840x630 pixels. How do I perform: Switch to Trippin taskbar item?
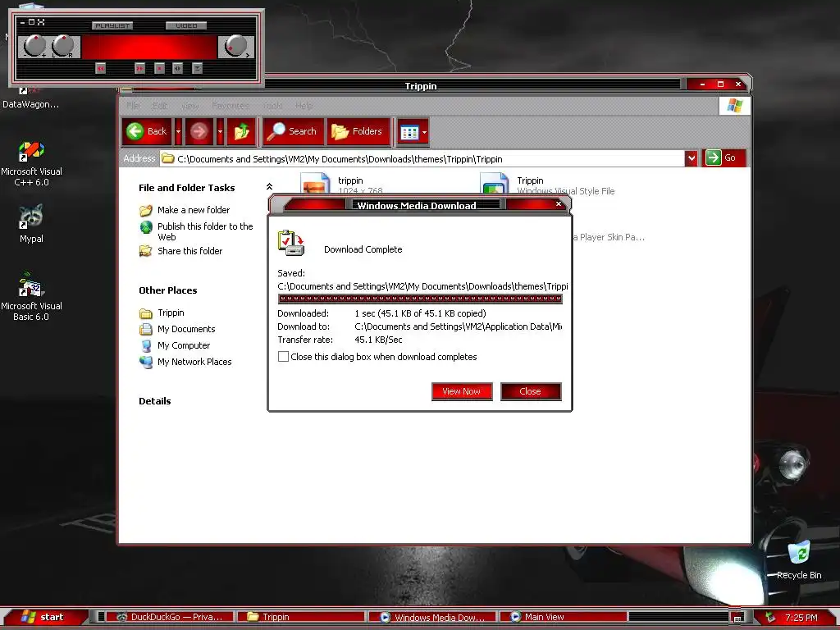300,617
